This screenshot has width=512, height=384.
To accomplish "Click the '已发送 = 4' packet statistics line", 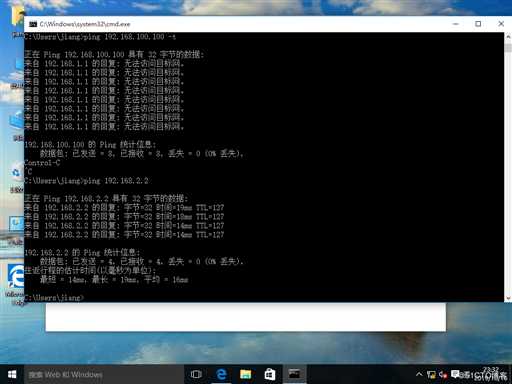I will (x=141, y=261).
